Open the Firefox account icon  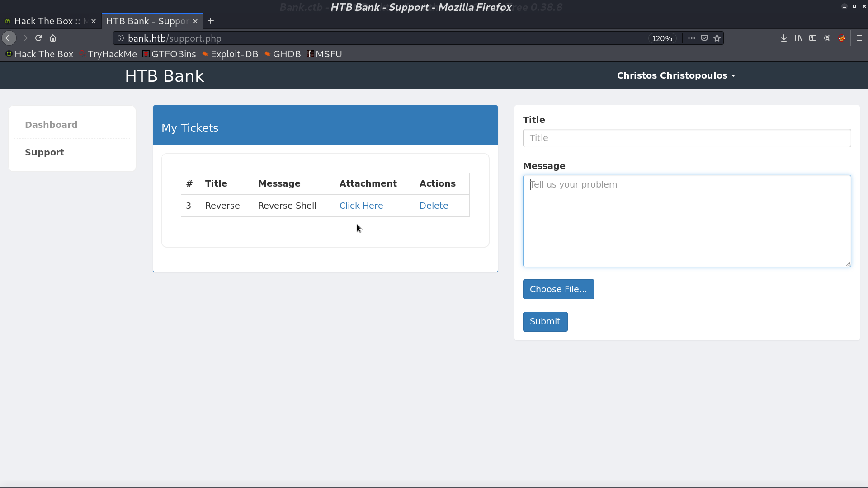(x=827, y=38)
